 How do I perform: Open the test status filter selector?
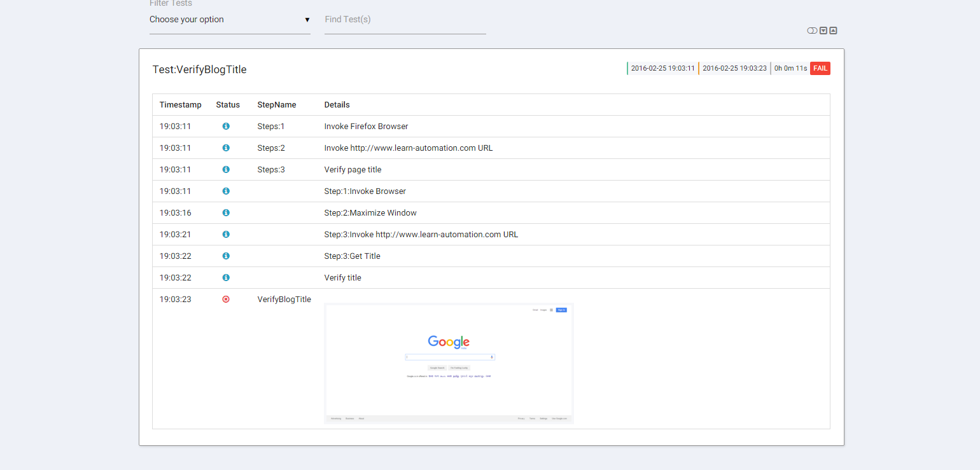229,20
